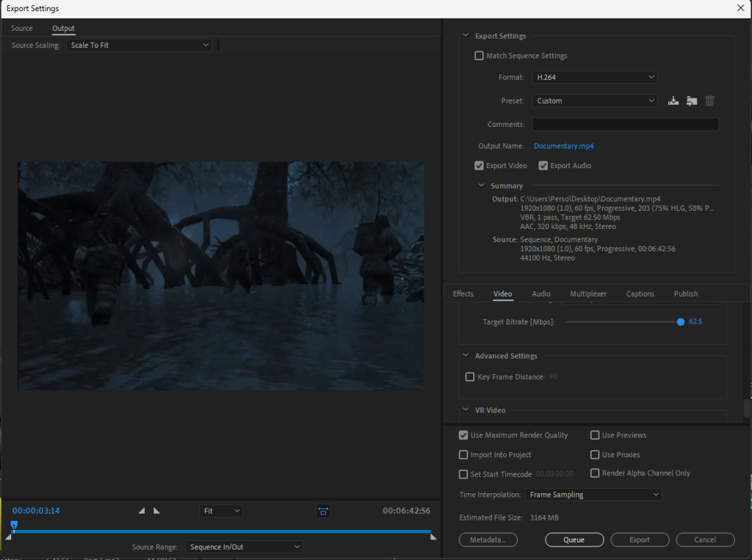The image size is (752, 560).
Task: Open the Captions tab
Action: click(x=640, y=294)
